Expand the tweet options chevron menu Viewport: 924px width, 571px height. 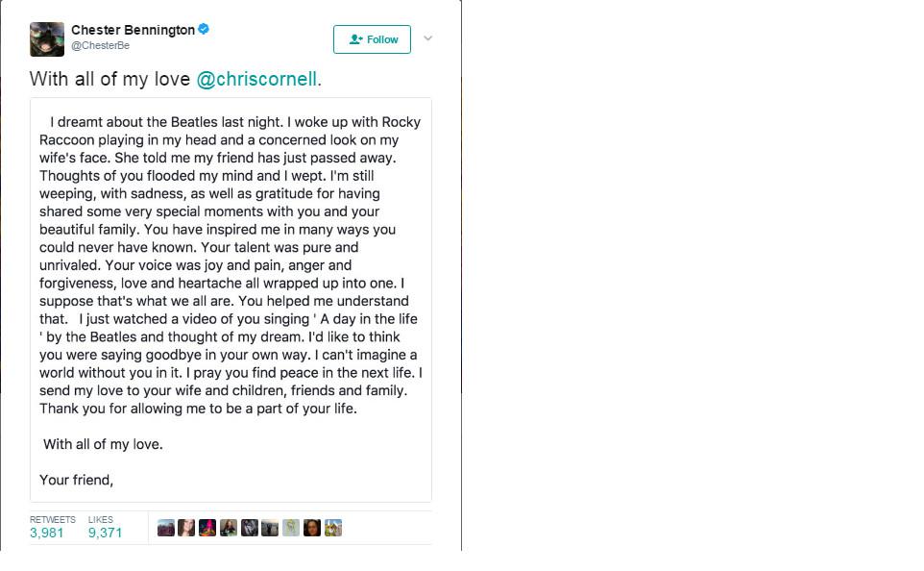[428, 38]
